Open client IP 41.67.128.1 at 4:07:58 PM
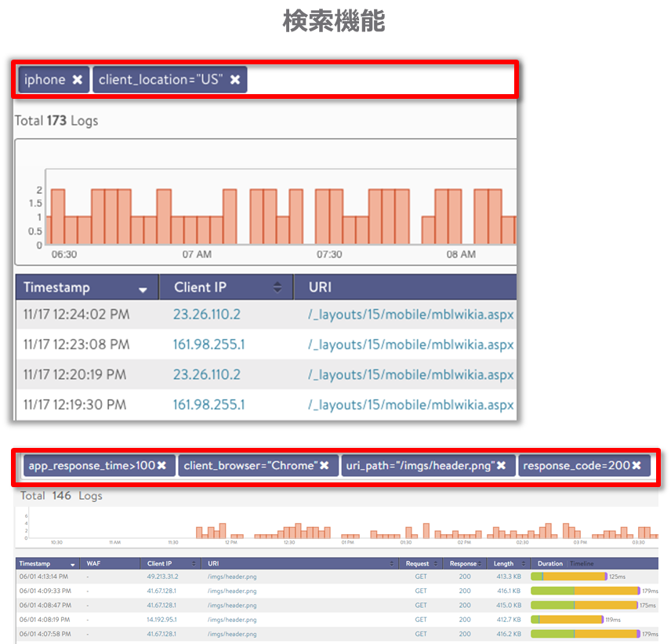Image resolution: width=671 pixels, height=644 pixels. coord(161,634)
